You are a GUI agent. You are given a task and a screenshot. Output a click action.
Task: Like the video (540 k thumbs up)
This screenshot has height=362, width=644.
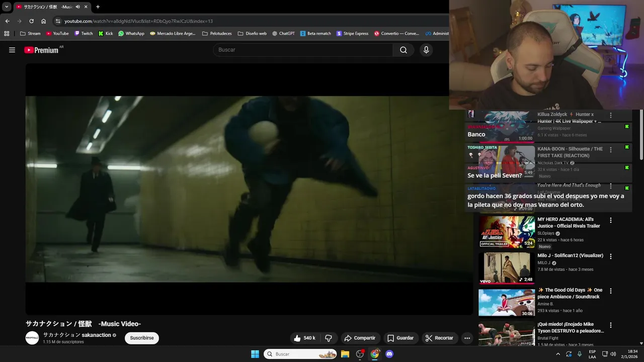coord(305,338)
